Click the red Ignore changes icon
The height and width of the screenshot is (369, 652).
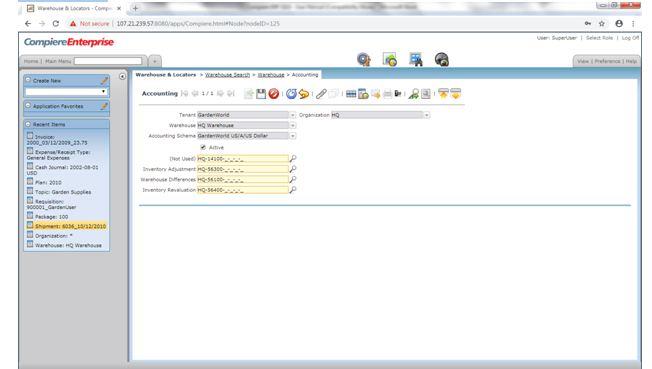pyautogui.click(x=273, y=94)
